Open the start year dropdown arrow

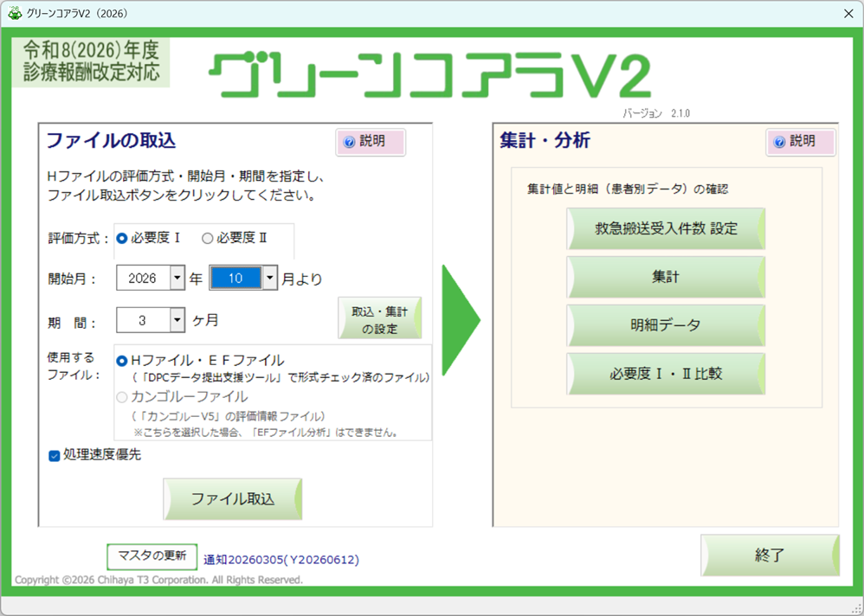point(177,278)
